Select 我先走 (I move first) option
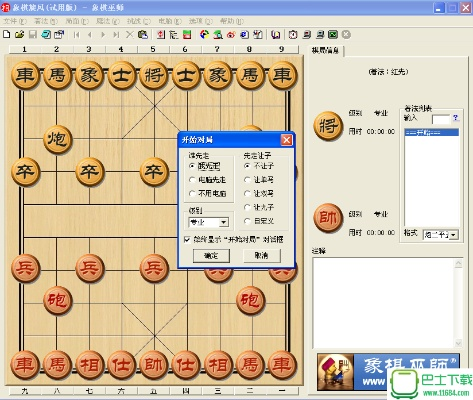The height and width of the screenshot is (400, 473). pos(205,166)
